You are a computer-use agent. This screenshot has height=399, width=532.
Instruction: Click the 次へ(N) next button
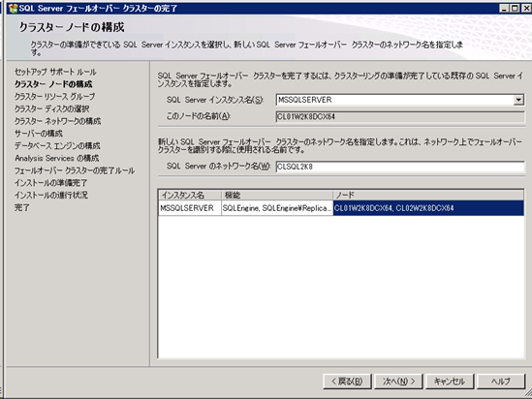pos(398,382)
